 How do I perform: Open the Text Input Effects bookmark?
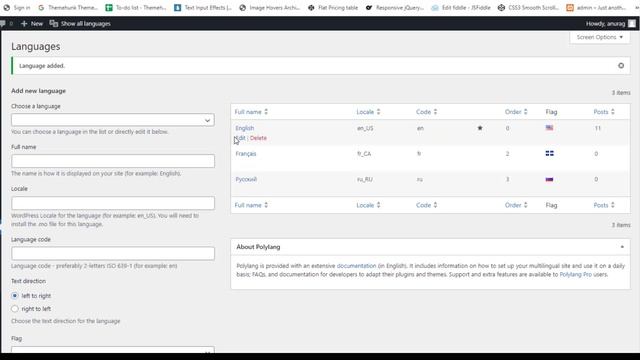point(203,8)
